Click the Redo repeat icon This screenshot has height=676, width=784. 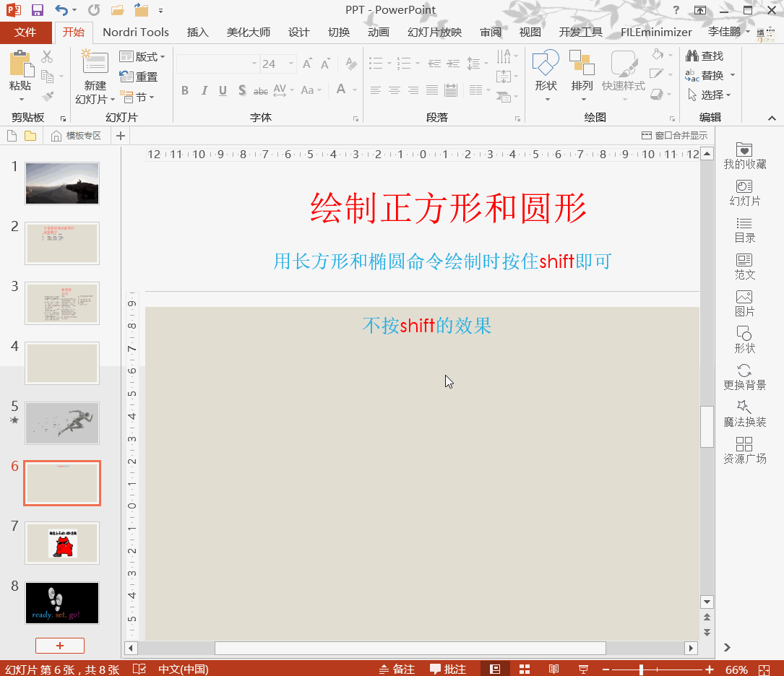[x=94, y=10]
